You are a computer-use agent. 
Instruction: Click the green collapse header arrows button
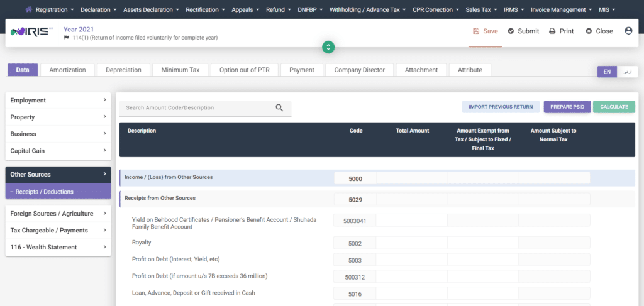point(328,47)
